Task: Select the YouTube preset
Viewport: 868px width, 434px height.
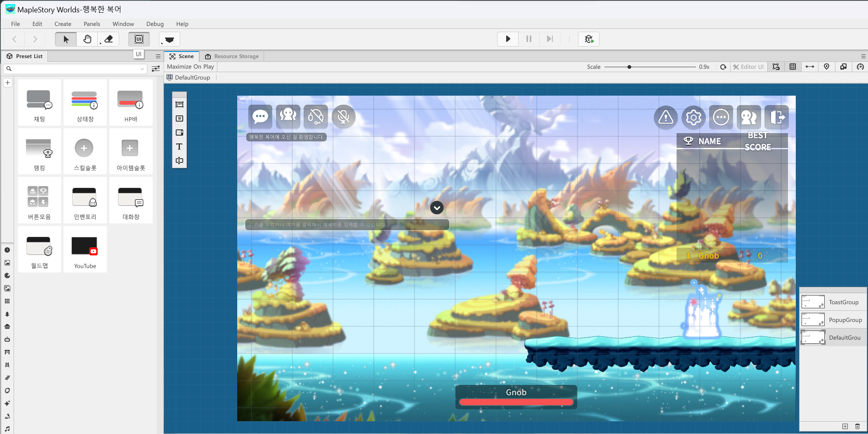Action: tap(85, 249)
